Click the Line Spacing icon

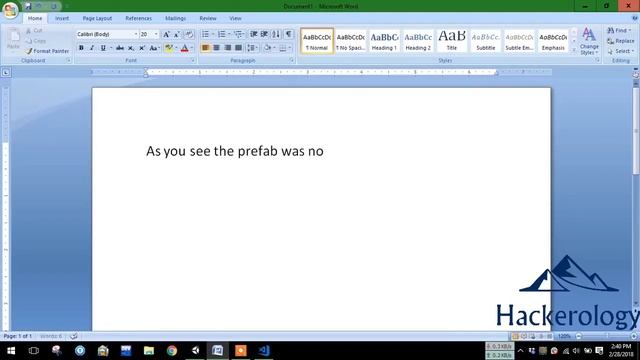(x=251, y=48)
